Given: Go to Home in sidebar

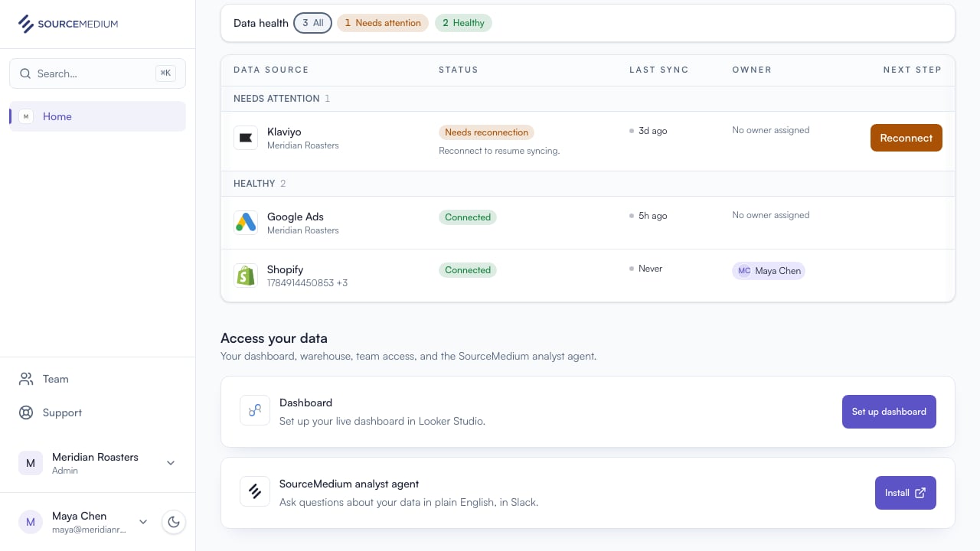Looking at the screenshot, I should point(97,116).
